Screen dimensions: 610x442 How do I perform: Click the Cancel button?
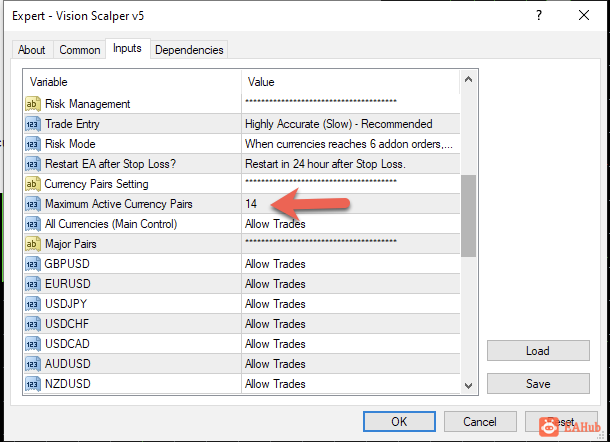point(480,422)
